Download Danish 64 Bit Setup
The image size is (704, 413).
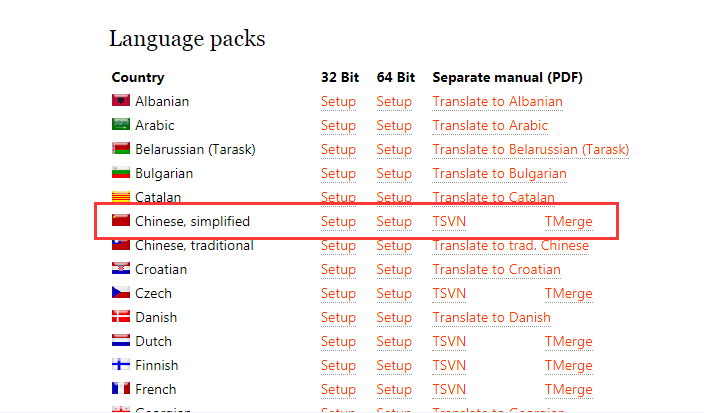[x=394, y=317]
